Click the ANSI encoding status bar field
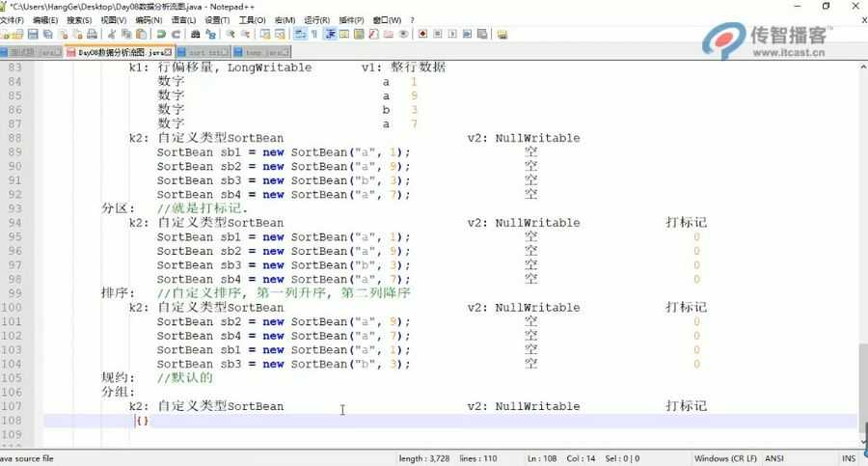 pyautogui.click(x=774, y=458)
